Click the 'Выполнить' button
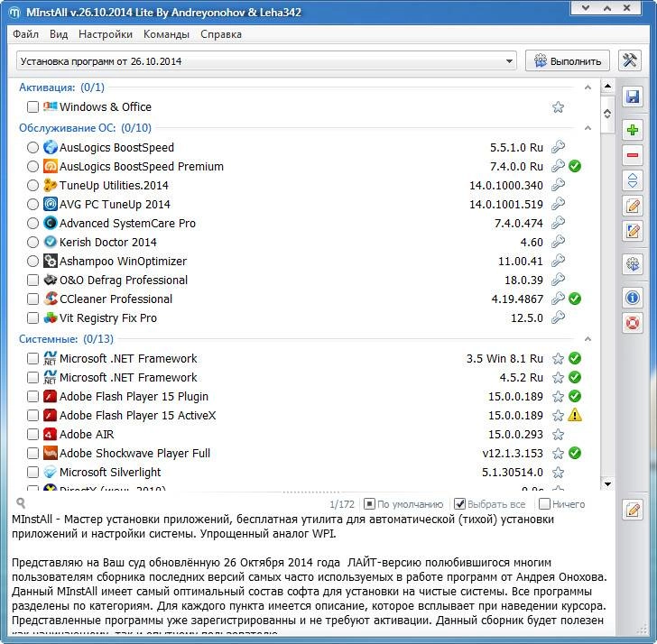 click(568, 61)
